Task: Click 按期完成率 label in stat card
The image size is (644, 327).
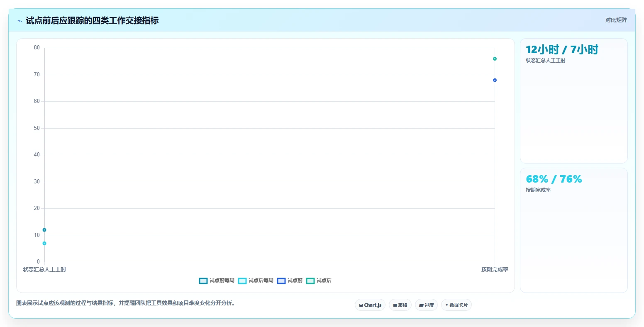Action: point(538,190)
